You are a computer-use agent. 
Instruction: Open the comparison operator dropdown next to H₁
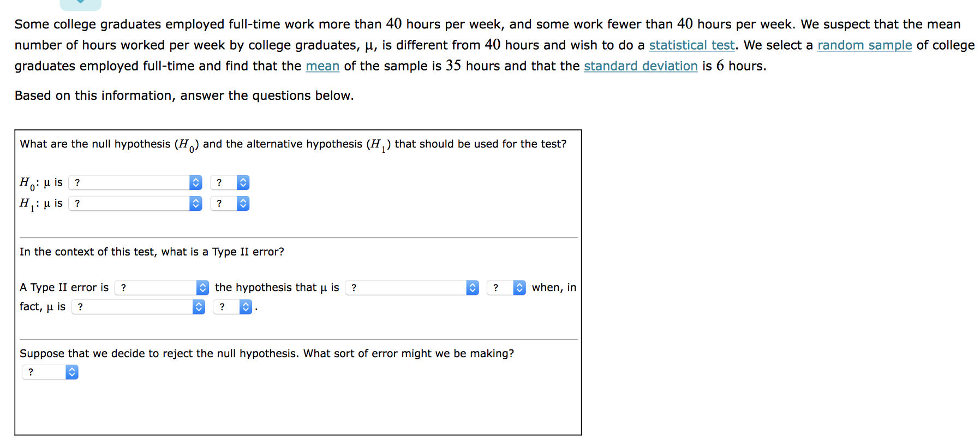229,203
